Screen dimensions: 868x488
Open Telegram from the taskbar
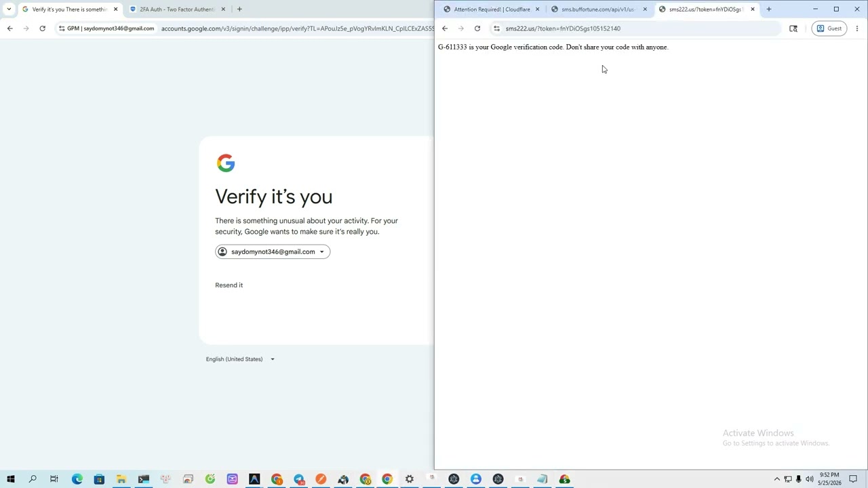point(299,479)
